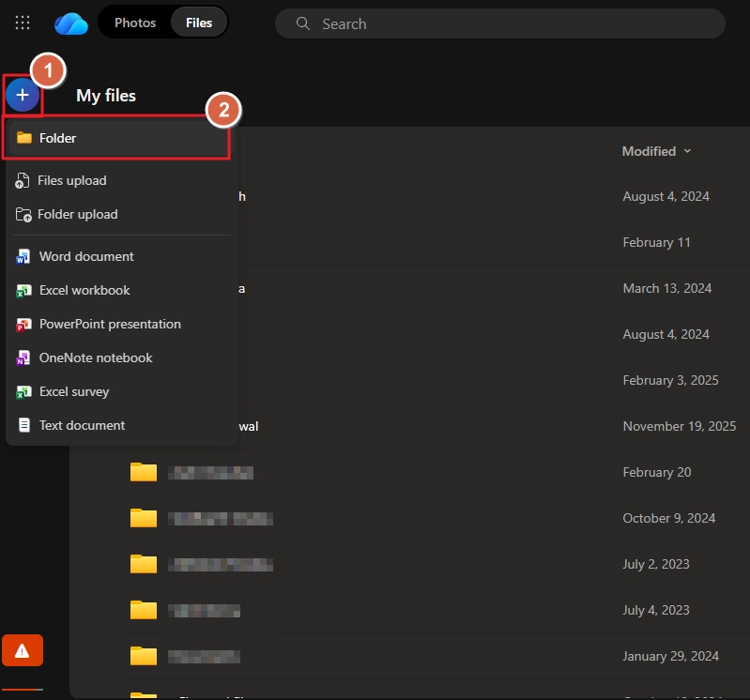Screen dimensions: 750x700
Task: Click the blurred name in the July 2, 2023 row
Action: pyautogui.click(x=221, y=565)
